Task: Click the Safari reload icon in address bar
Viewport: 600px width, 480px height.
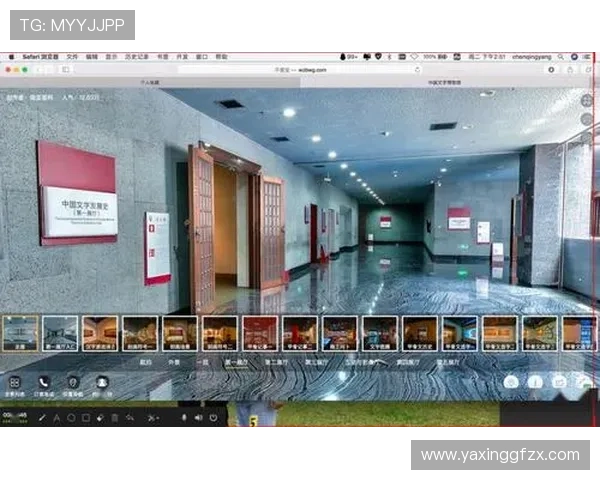Action: click(x=417, y=70)
